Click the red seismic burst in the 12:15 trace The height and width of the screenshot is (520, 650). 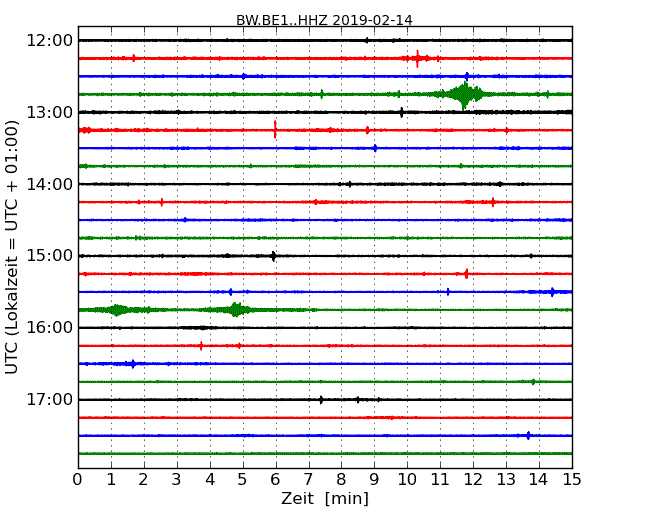[418, 58]
